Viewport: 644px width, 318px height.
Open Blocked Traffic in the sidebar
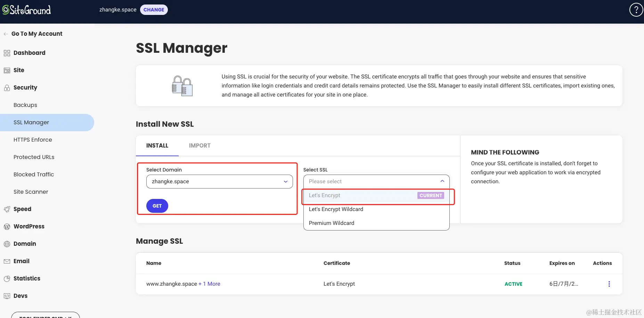(34, 174)
